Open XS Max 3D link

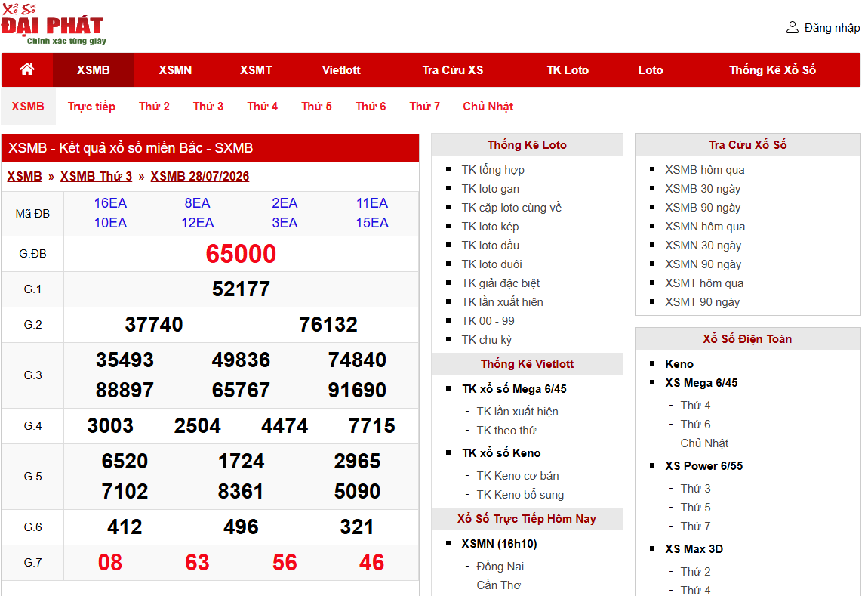coord(694,549)
